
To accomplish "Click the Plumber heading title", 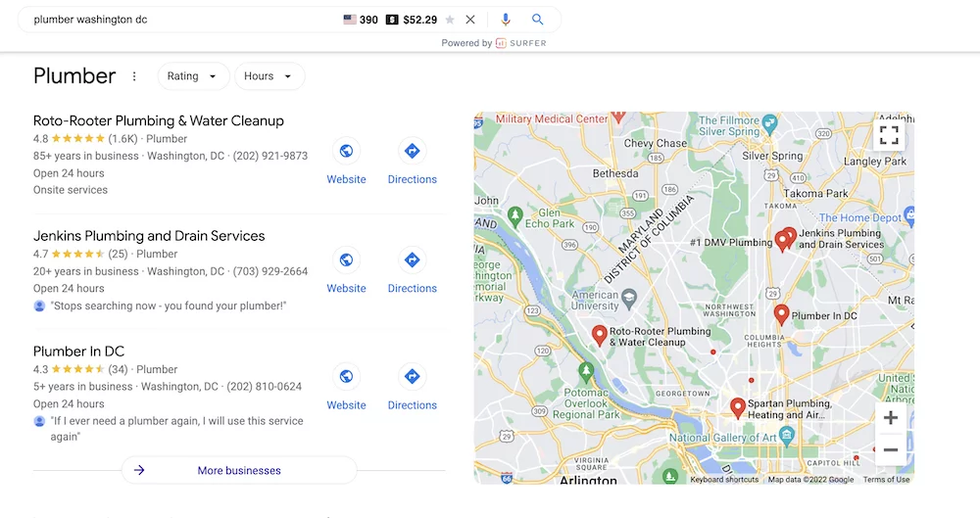I will click(x=74, y=75).
